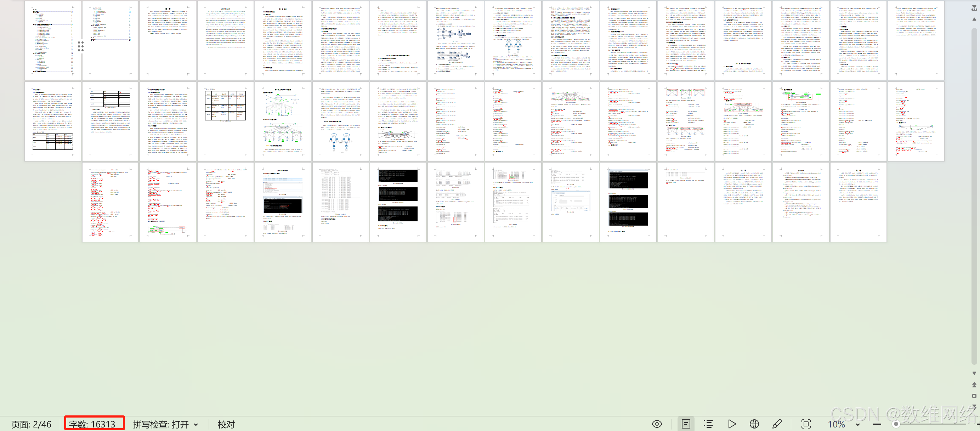980x431 pixels.
Task: Switch to outline view
Action: [708, 424]
